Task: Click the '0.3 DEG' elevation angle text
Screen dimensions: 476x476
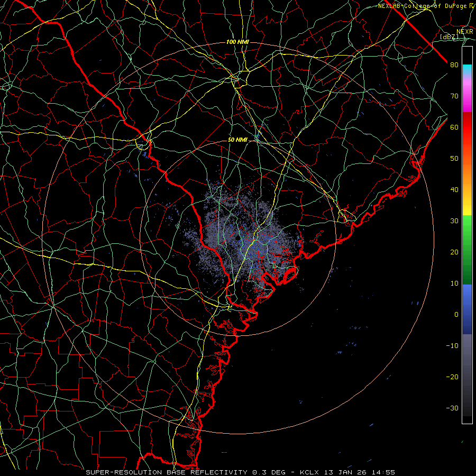Action: 269,472
